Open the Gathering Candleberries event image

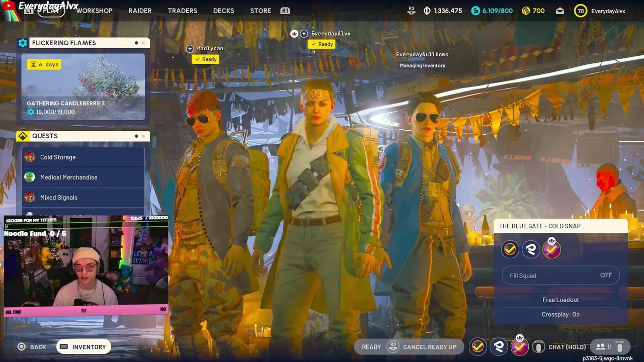(83, 86)
